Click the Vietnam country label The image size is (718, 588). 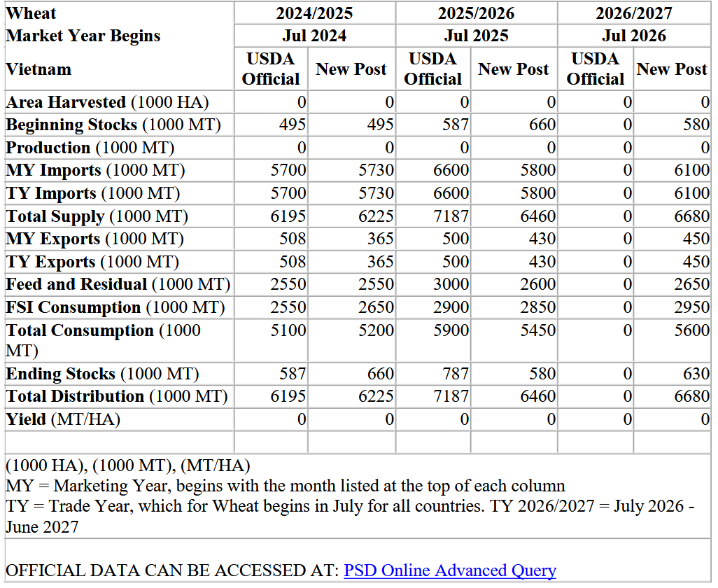pos(38,69)
